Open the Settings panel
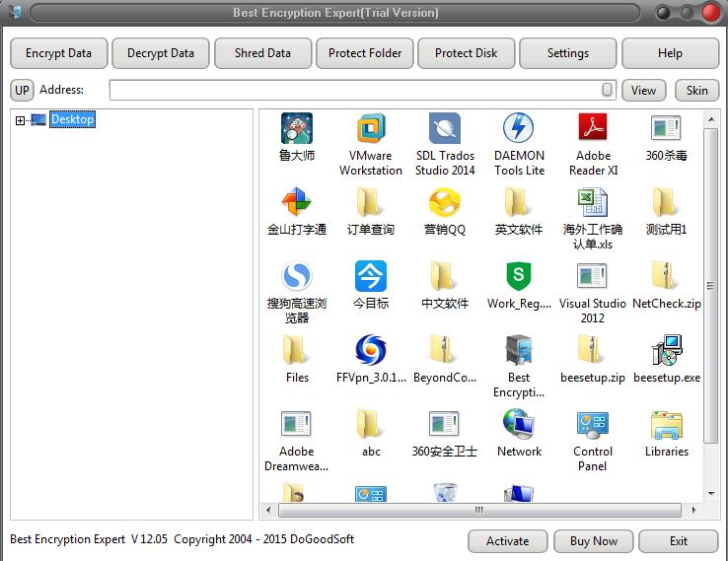Viewport: 728px width, 561px height. [568, 53]
